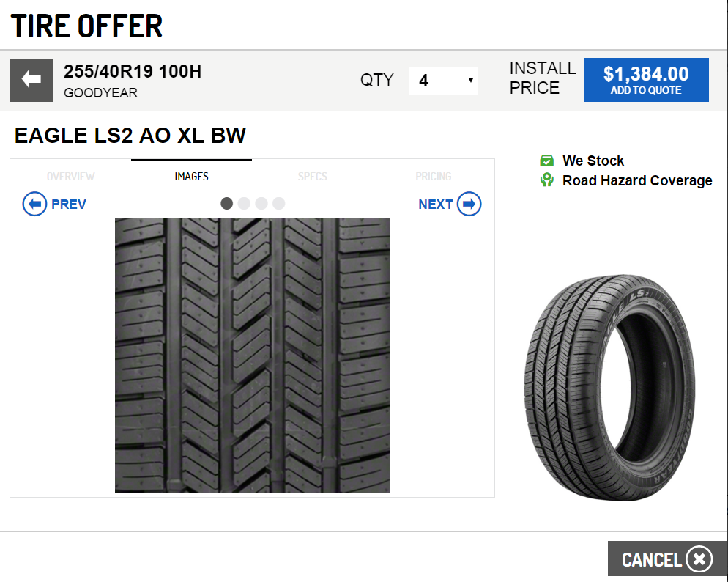Add the $1,384.00 tires to quote
728x582 pixels.
coord(646,80)
